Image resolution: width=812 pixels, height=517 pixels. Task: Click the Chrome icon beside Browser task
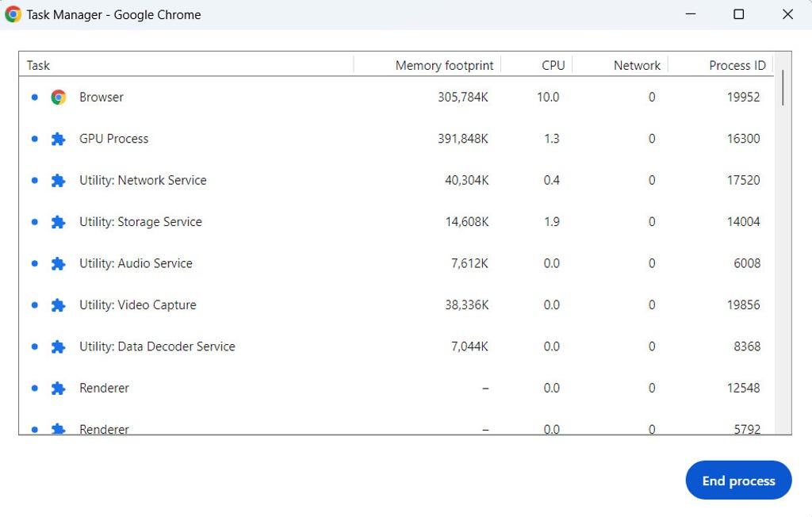58,98
